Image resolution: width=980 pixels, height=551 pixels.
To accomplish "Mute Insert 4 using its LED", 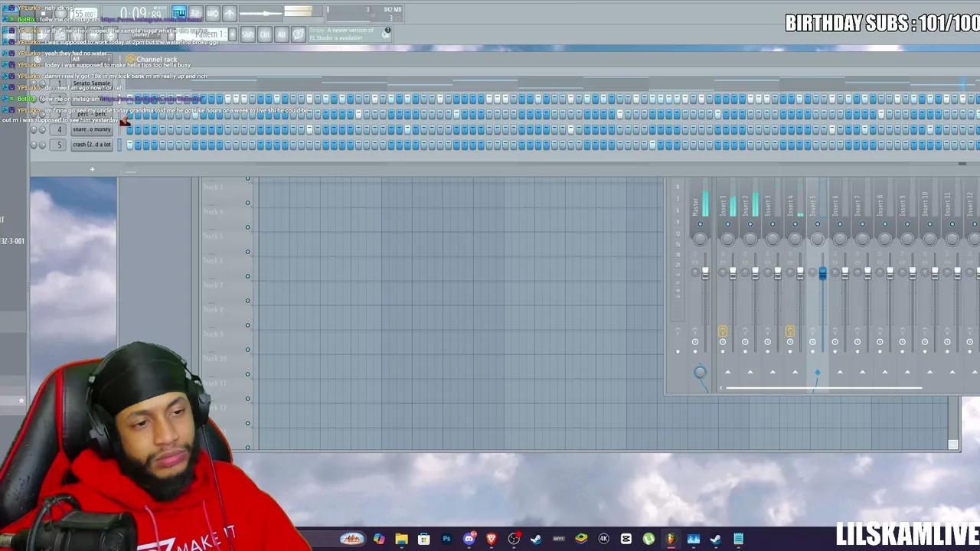I will (795, 223).
